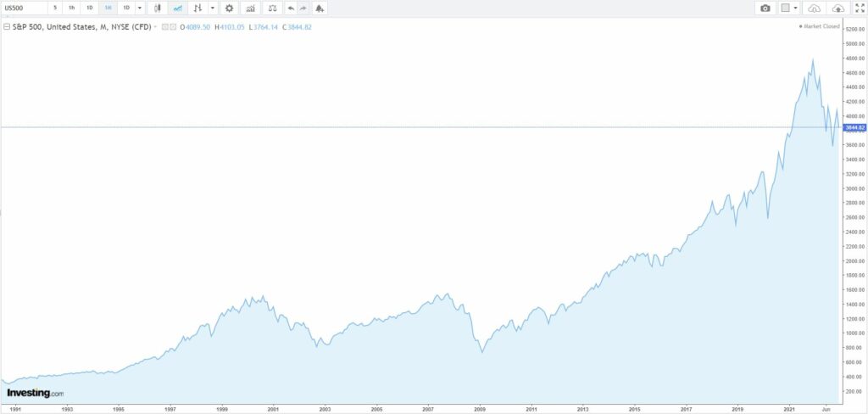Click the 1000.00 price axis label

pos(856,333)
